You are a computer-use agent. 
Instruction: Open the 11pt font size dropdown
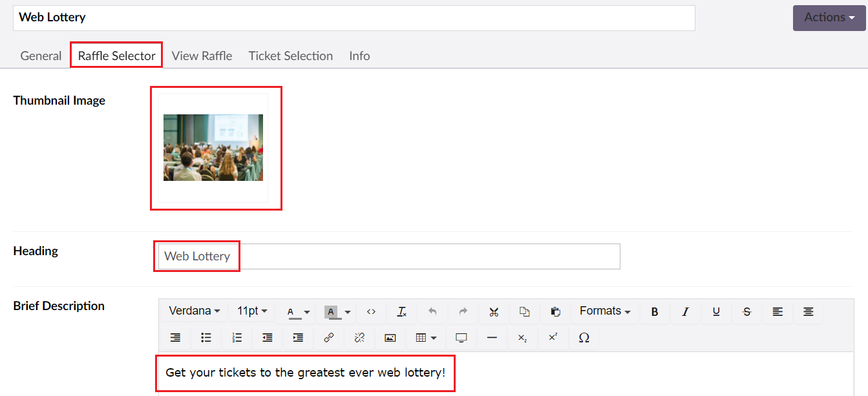point(252,311)
